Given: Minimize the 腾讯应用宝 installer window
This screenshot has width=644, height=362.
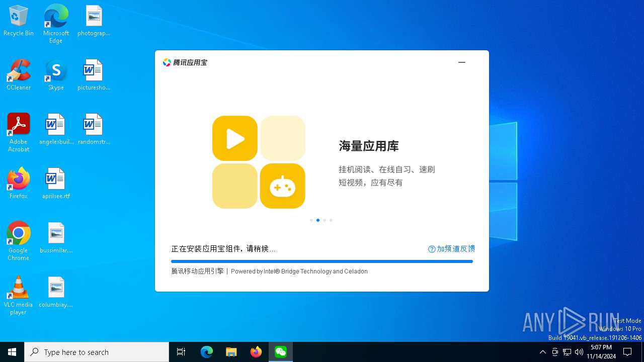Looking at the screenshot, I should pyautogui.click(x=462, y=62).
